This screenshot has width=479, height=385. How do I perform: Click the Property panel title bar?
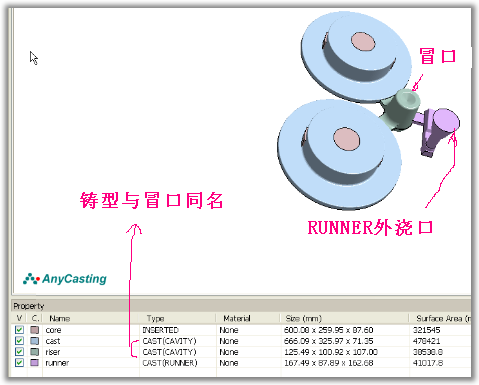click(241, 306)
